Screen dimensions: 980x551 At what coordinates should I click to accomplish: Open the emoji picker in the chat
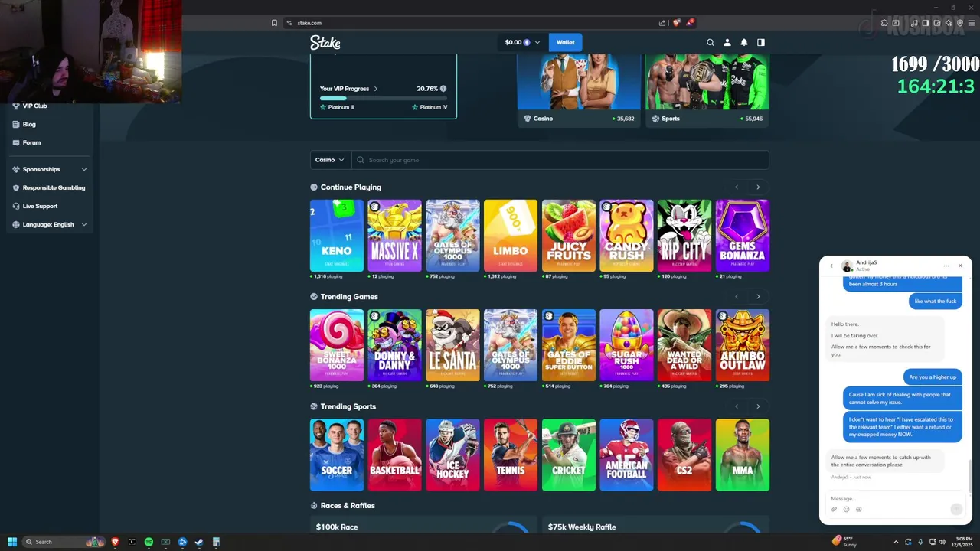(847, 510)
